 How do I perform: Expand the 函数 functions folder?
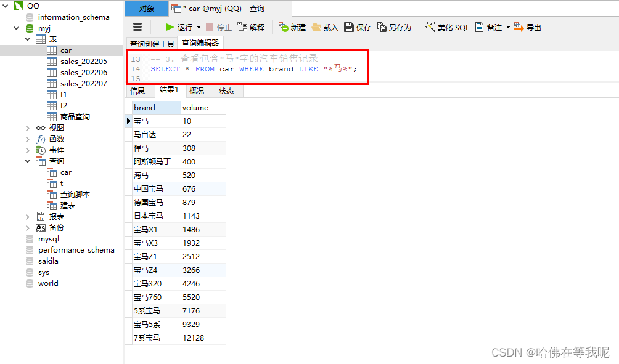point(28,139)
